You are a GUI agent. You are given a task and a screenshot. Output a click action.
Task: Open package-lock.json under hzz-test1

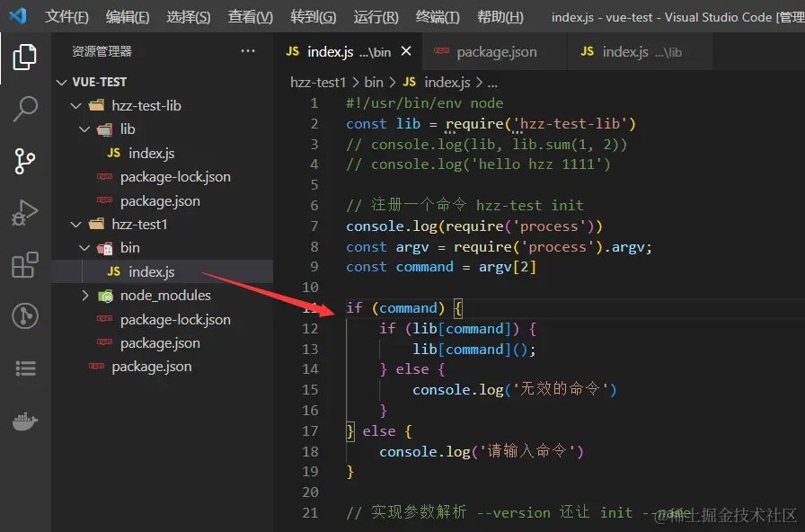(x=175, y=319)
